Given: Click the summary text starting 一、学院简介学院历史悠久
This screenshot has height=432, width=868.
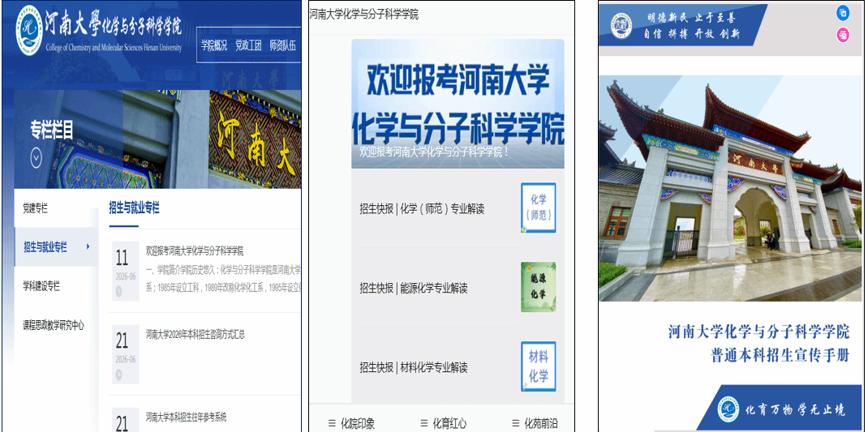Looking at the screenshot, I should coord(223,271).
